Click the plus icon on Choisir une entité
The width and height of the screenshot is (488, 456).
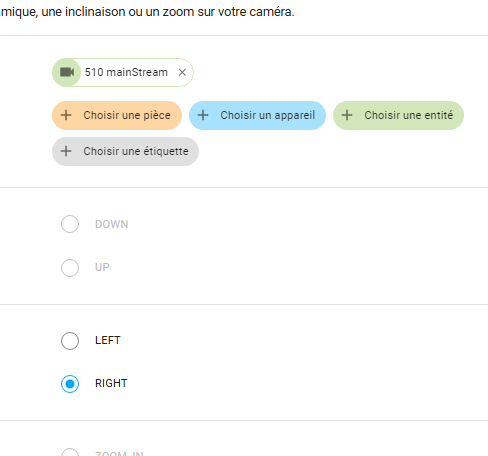pyautogui.click(x=347, y=115)
